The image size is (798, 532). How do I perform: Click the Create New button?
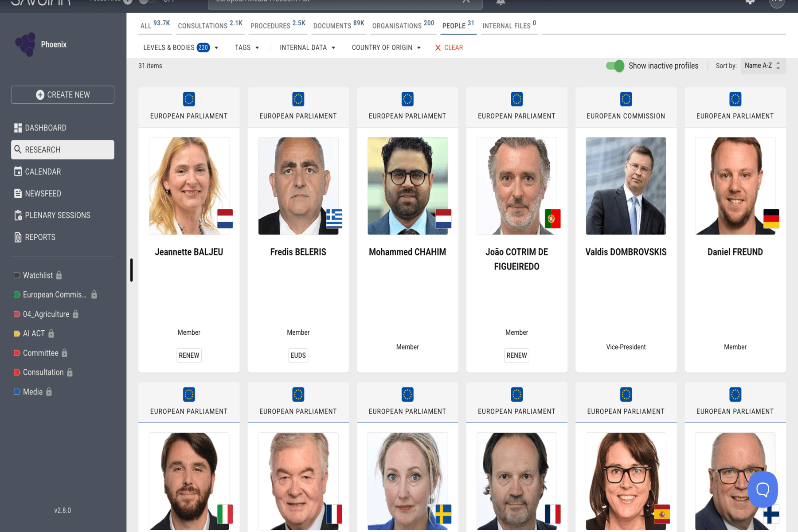[x=63, y=95]
